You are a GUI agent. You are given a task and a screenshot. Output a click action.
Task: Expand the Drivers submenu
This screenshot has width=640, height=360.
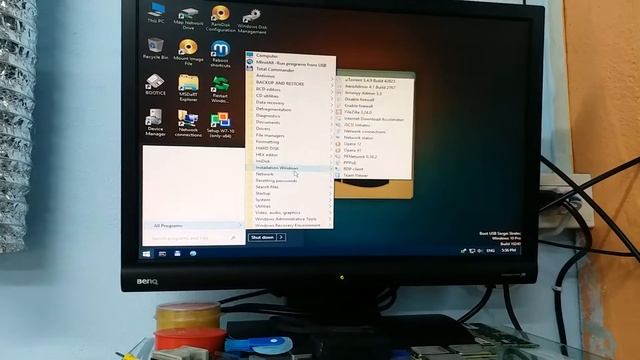pos(290,129)
